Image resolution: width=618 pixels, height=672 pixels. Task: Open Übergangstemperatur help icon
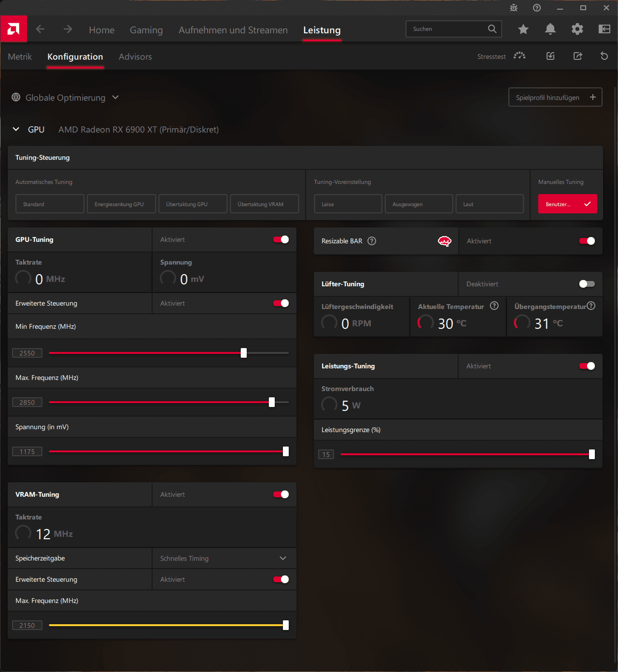[591, 306]
